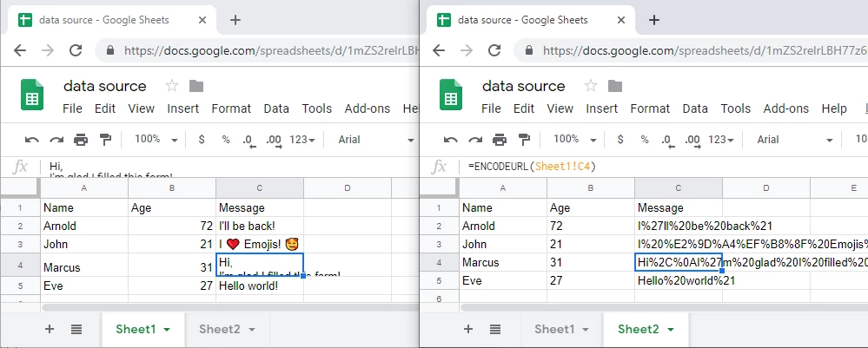Format as currency in the left window
This screenshot has height=348, width=868.
tap(202, 140)
